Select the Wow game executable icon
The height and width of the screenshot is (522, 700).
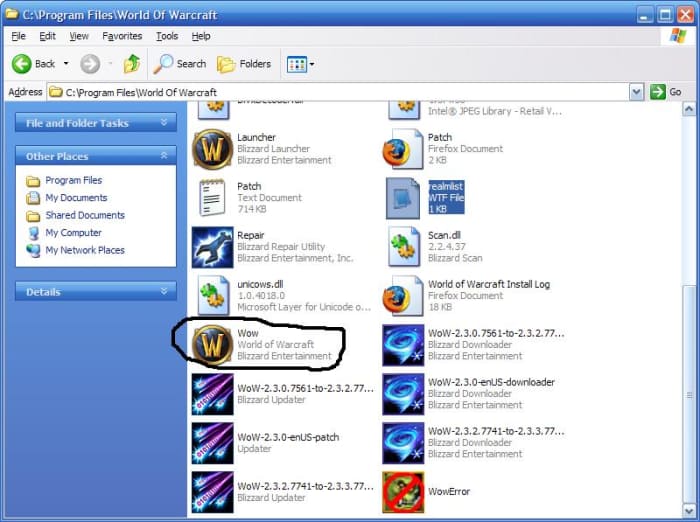212,345
